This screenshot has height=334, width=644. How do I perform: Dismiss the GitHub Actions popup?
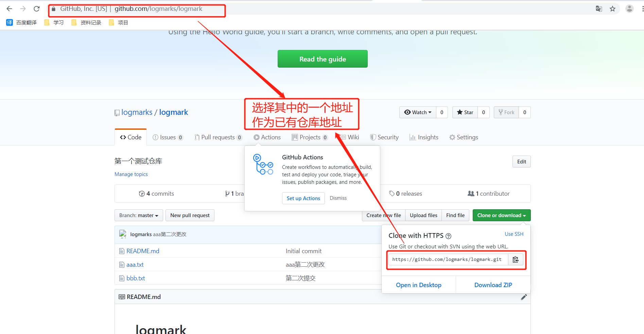coord(338,198)
